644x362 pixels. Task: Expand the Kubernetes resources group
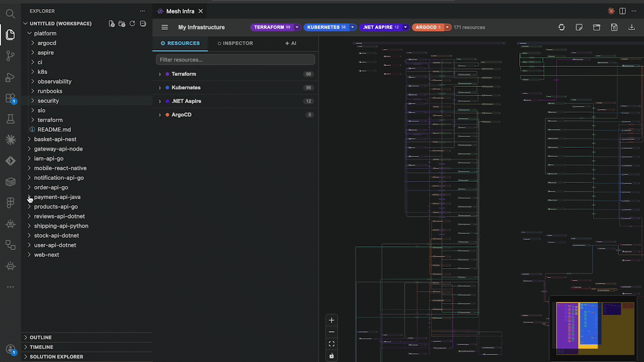coord(159,87)
